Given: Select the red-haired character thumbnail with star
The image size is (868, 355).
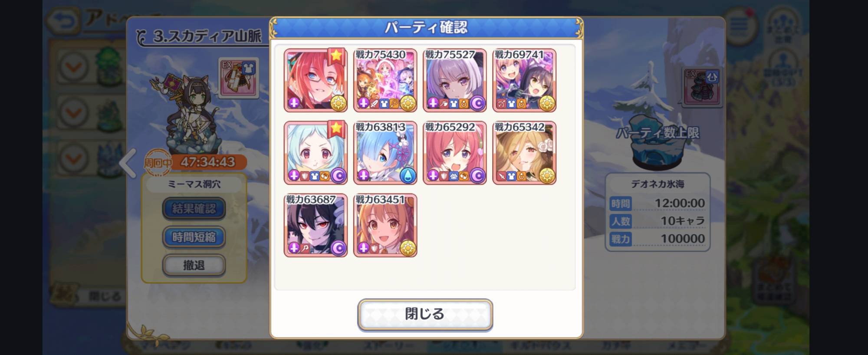Looking at the screenshot, I should [x=316, y=80].
